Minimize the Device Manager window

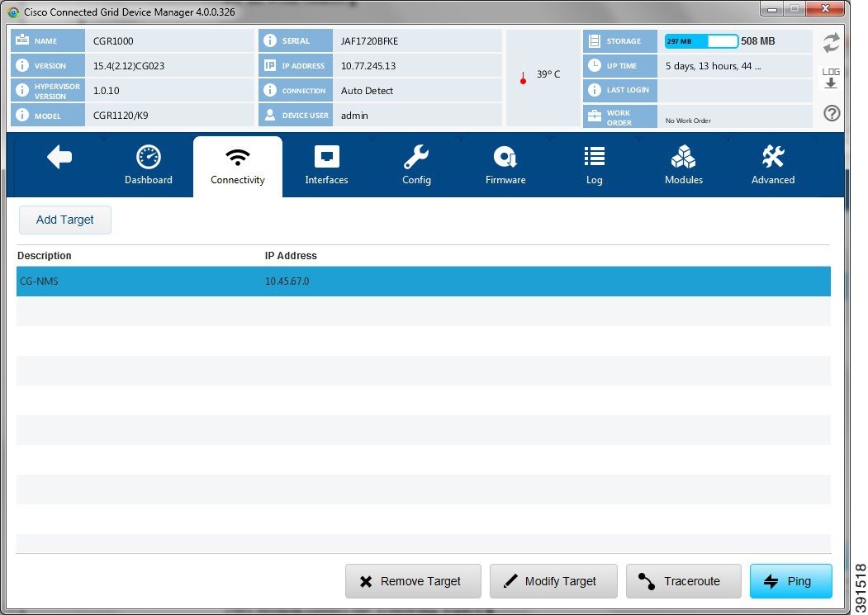(772, 9)
